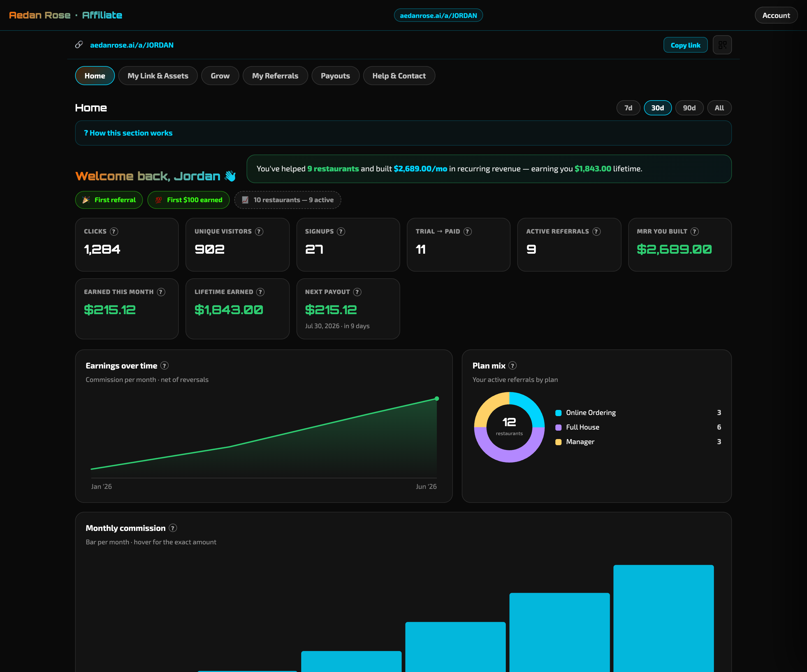Click the Copy link button
807x672 pixels.
click(x=685, y=45)
